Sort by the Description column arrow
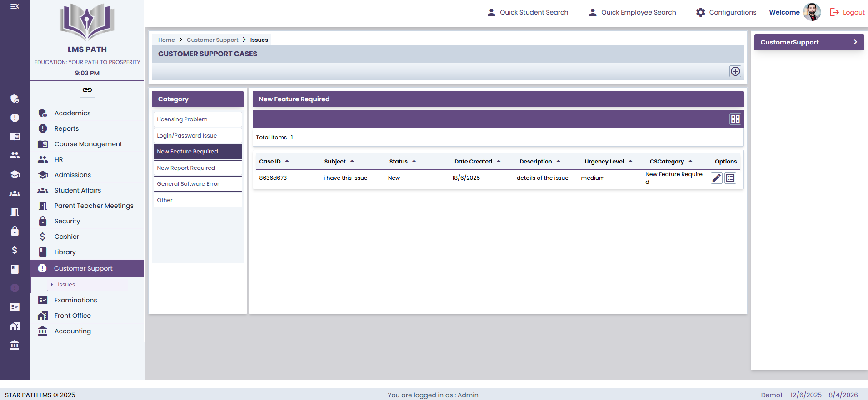The height and width of the screenshot is (400, 868). pyautogui.click(x=558, y=161)
